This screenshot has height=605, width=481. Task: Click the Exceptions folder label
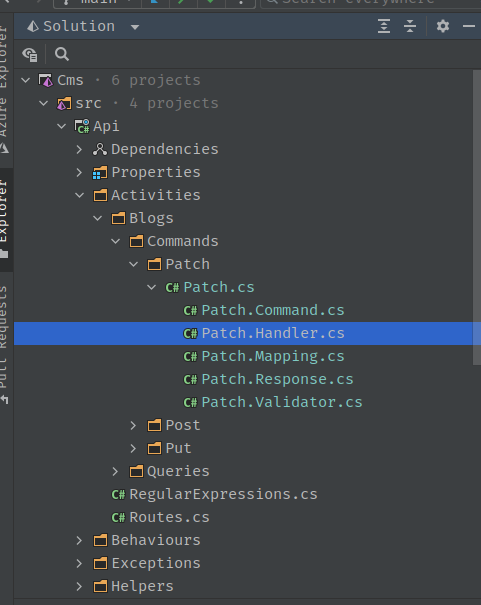pos(156,563)
